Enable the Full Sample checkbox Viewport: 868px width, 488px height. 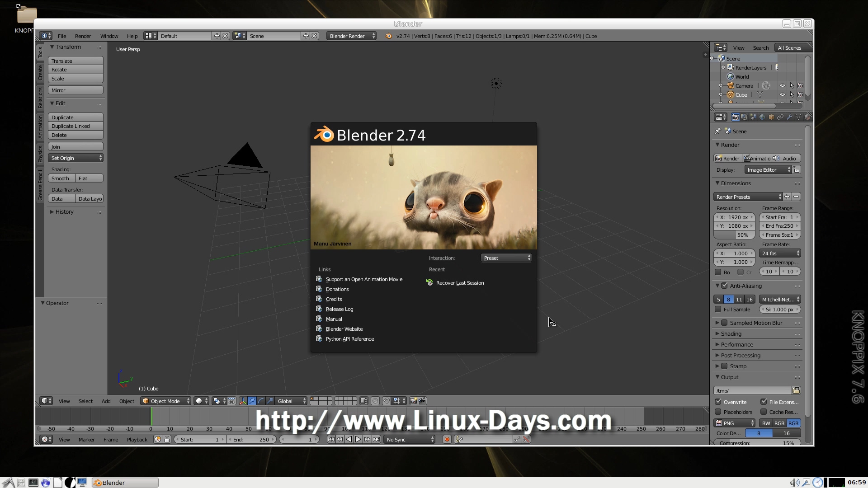click(718, 310)
